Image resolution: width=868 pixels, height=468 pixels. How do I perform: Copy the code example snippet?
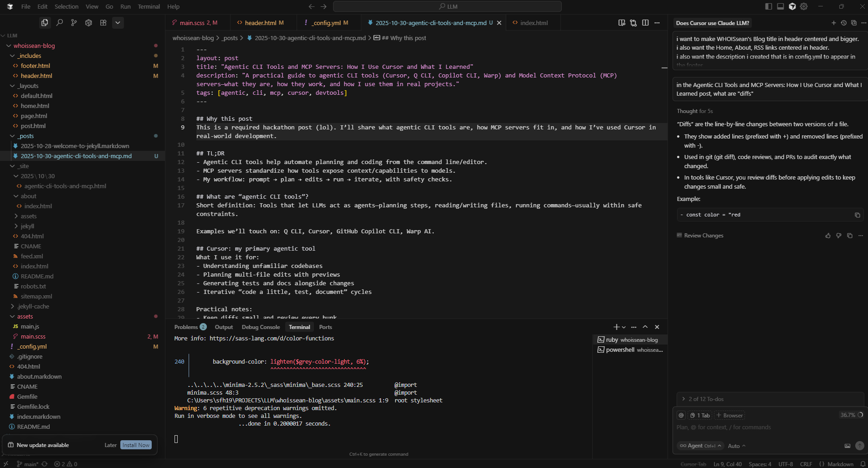coord(857,215)
